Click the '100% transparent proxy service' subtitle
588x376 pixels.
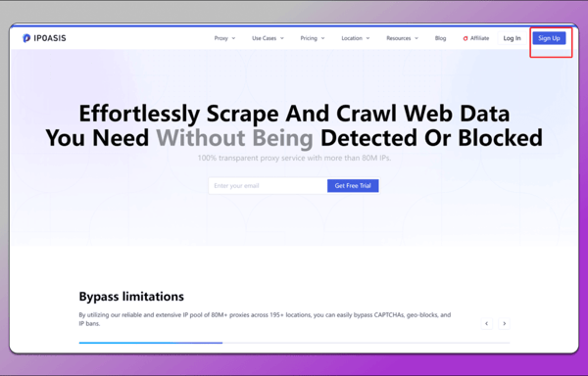pos(294,158)
